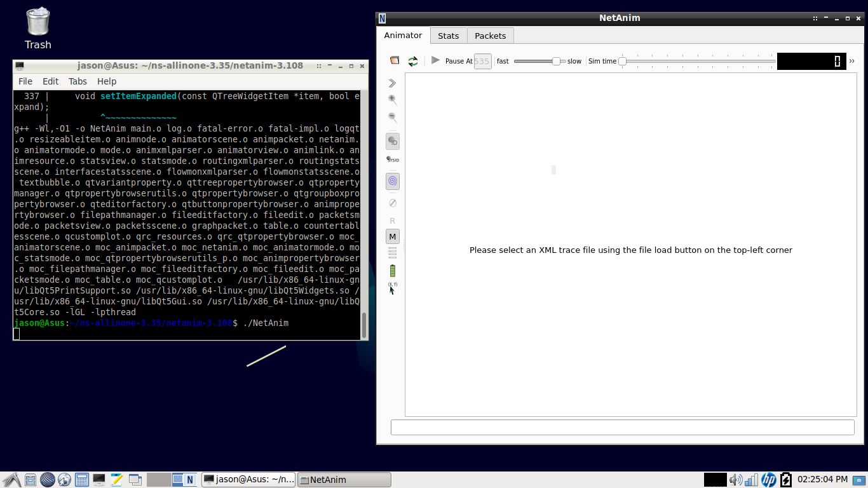Switch to the empty gray workspace in pager
Viewport: 868px width, 488px height.
pyautogui.click(x=159, y=480)
